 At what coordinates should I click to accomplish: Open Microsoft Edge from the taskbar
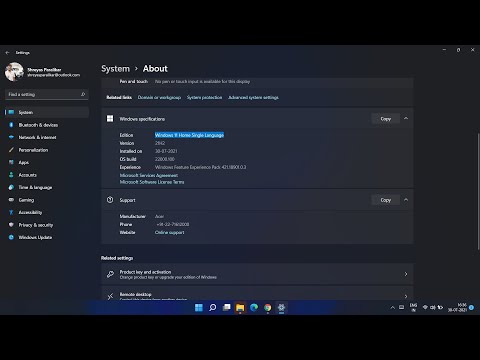click(254, 307)
